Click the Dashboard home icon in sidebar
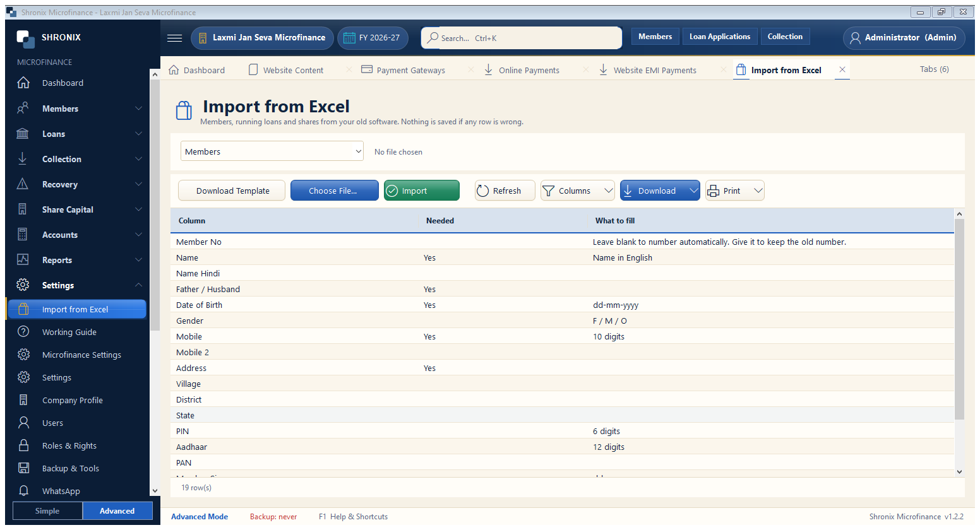Viewport: 980px width, 530px height. click(x=23, y=83)
